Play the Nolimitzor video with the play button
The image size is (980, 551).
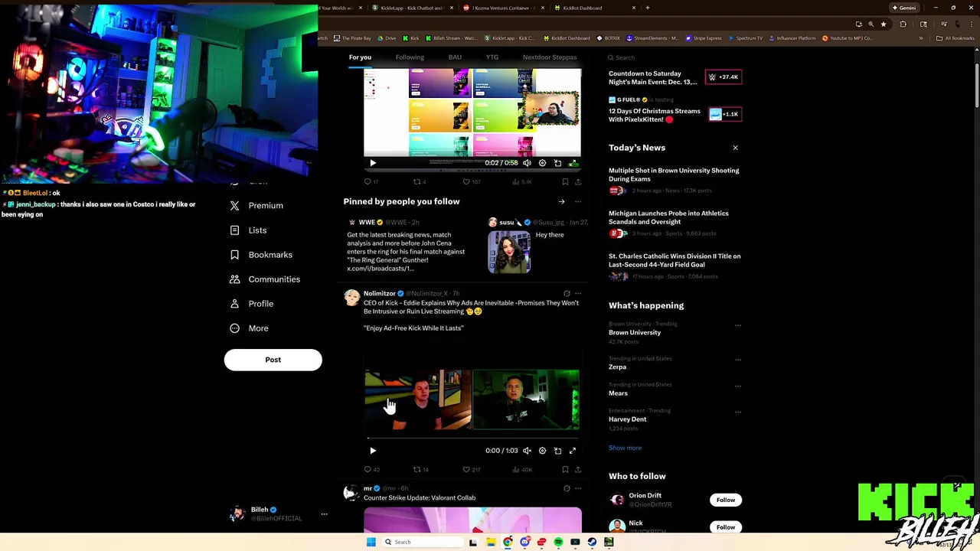click(x=373, y=451)
